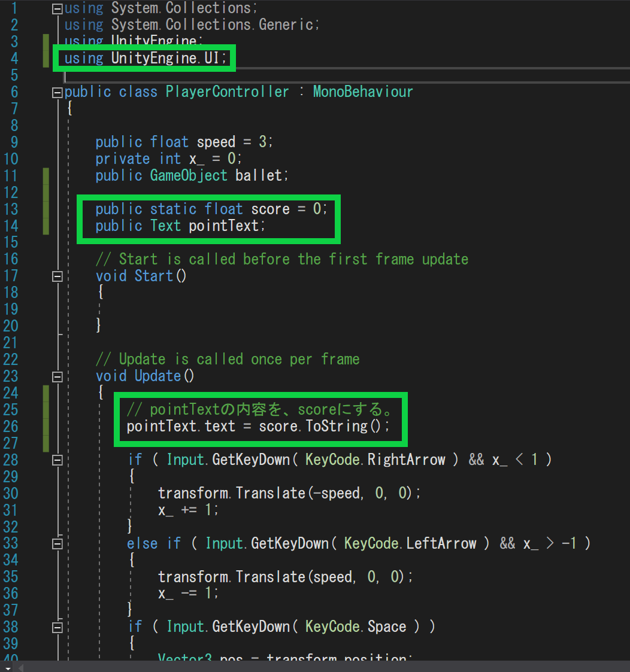Click line number 4 in the gutter
630x672 pixels.
[13, 59]
